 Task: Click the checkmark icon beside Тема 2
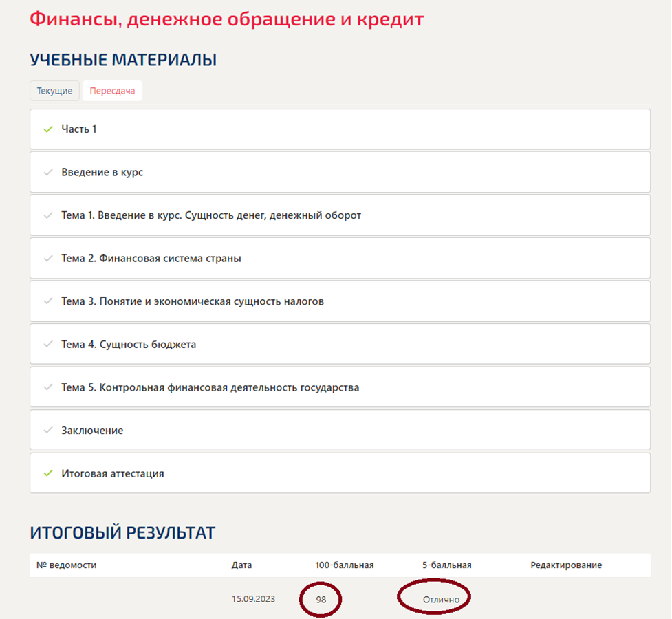(x=48, y=259)
